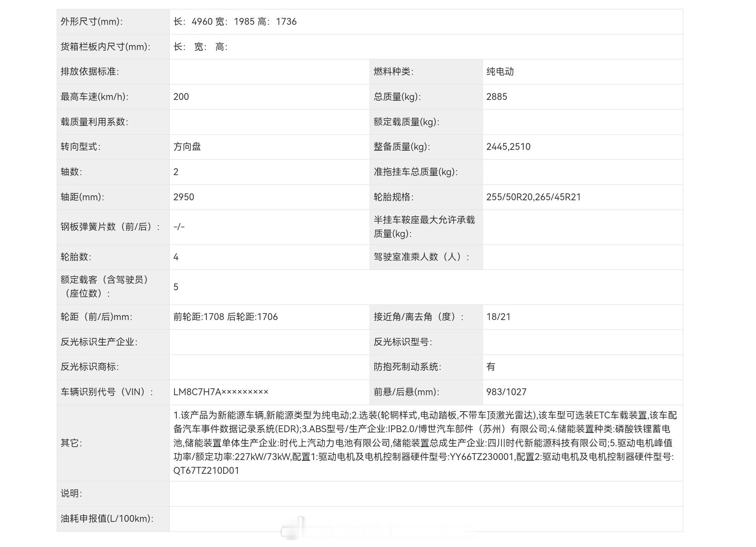Click the 载质量利用系数 label
The image size is (756, 547).
[94, 122]
